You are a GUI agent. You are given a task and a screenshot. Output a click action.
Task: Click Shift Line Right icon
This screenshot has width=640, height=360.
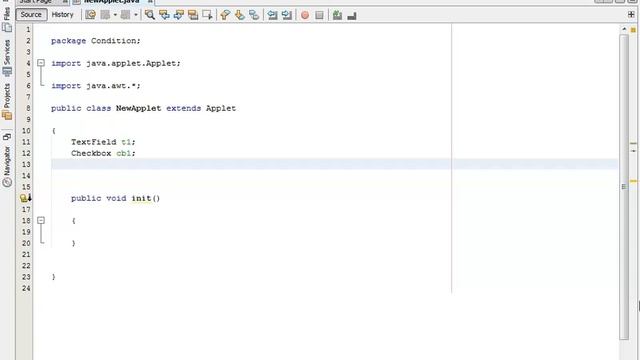click(287, 15)
